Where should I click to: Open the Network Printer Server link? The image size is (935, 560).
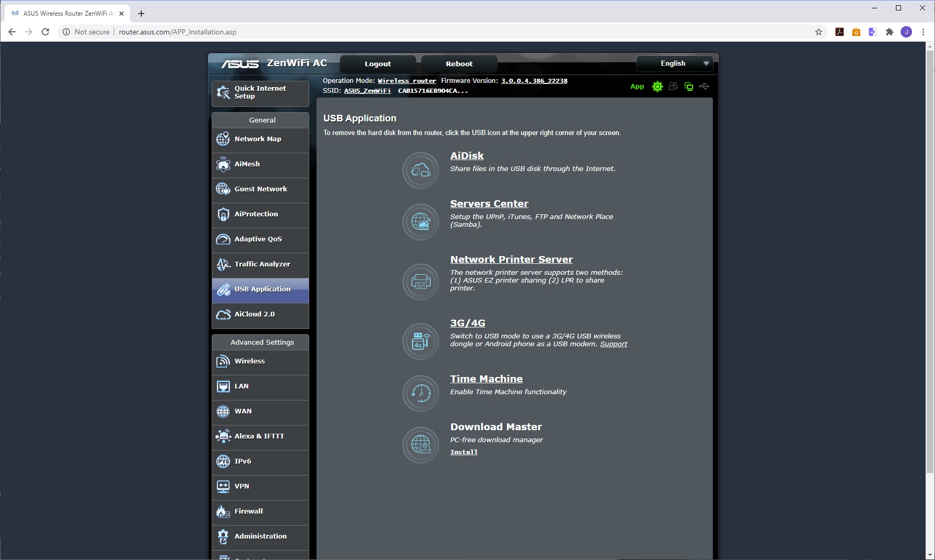pos(512,260)
